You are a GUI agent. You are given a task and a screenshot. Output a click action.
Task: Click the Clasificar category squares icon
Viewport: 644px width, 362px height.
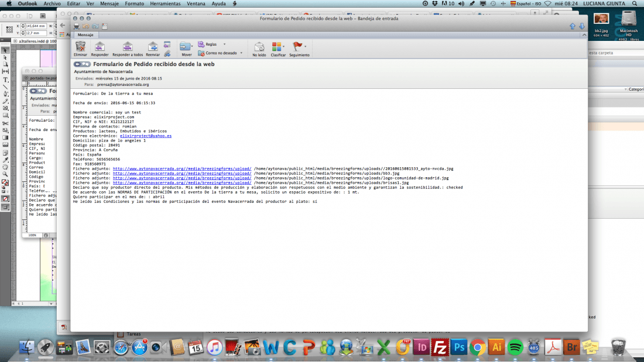(276, 46)
